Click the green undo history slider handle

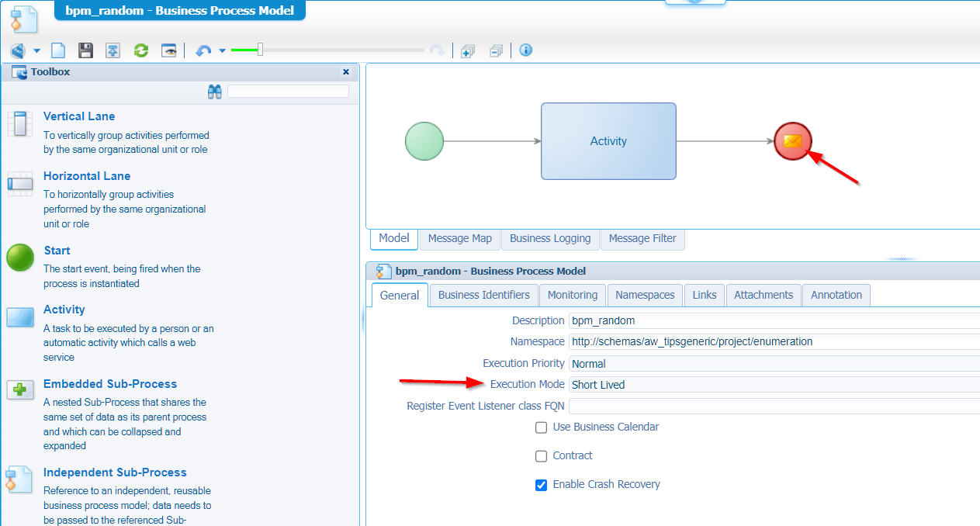click(x=260, y=50)
